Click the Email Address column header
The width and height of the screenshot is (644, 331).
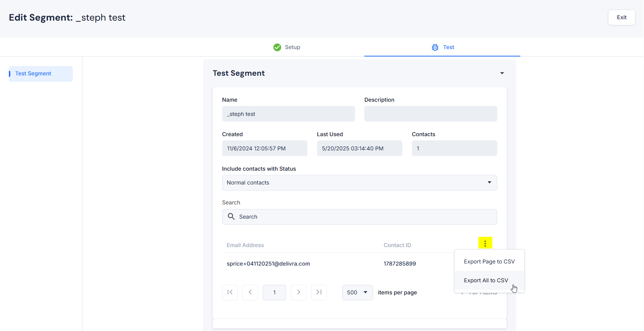pos(245,245)
